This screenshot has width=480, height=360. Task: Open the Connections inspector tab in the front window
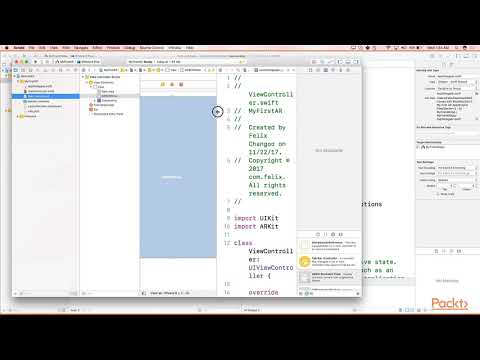[348, 70]
